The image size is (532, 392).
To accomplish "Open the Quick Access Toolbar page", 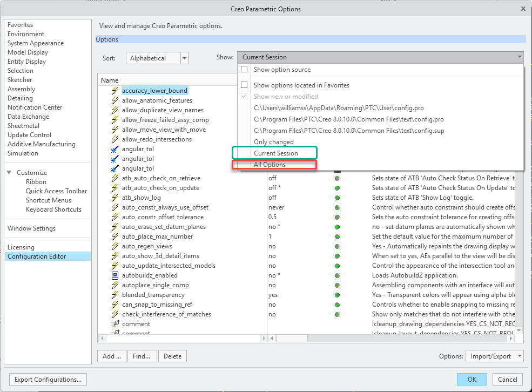I will [56, 191].
